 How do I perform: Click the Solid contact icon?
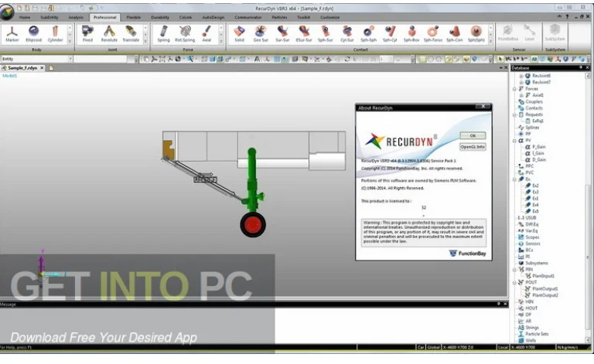tap(239, 32)
